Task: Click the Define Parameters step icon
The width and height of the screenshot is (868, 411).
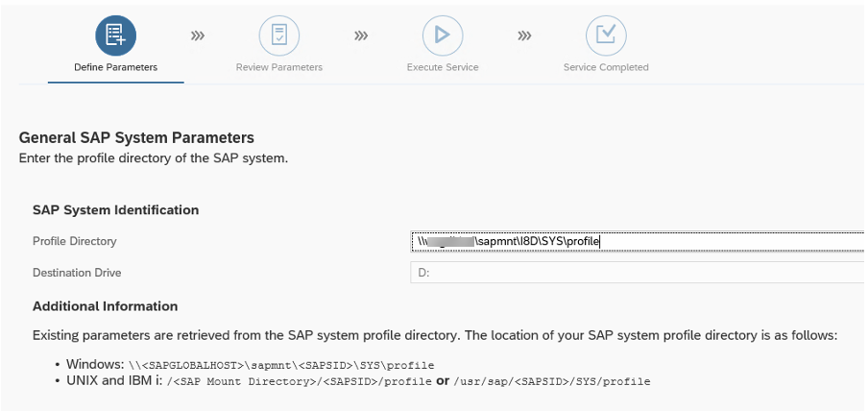Action: point(115,36)
